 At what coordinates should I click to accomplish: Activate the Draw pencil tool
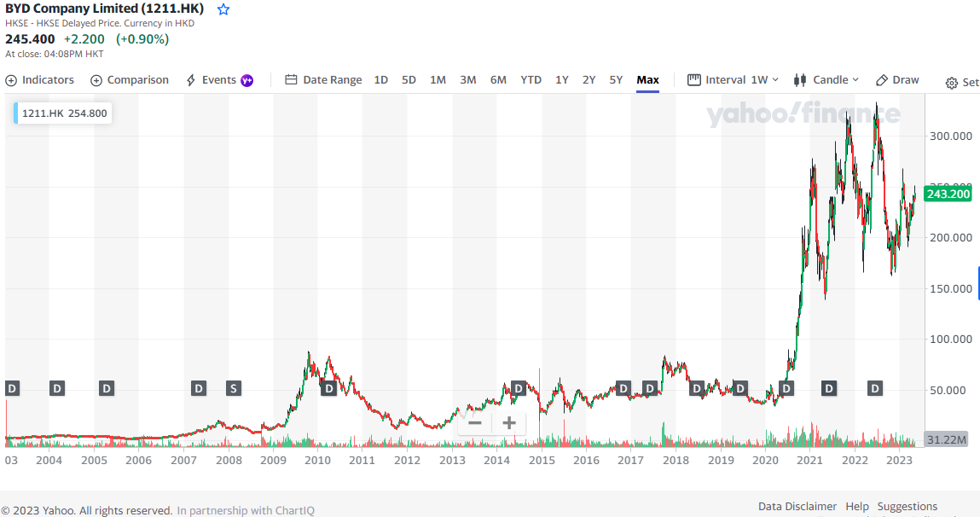[897, 80]
